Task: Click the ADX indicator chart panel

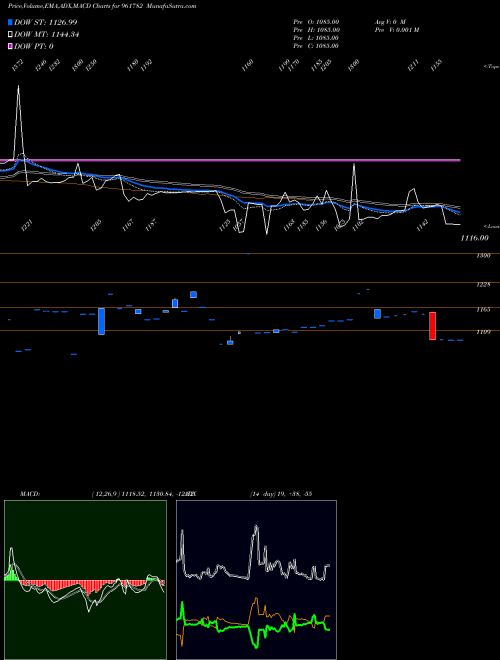Action: (256, 580)
